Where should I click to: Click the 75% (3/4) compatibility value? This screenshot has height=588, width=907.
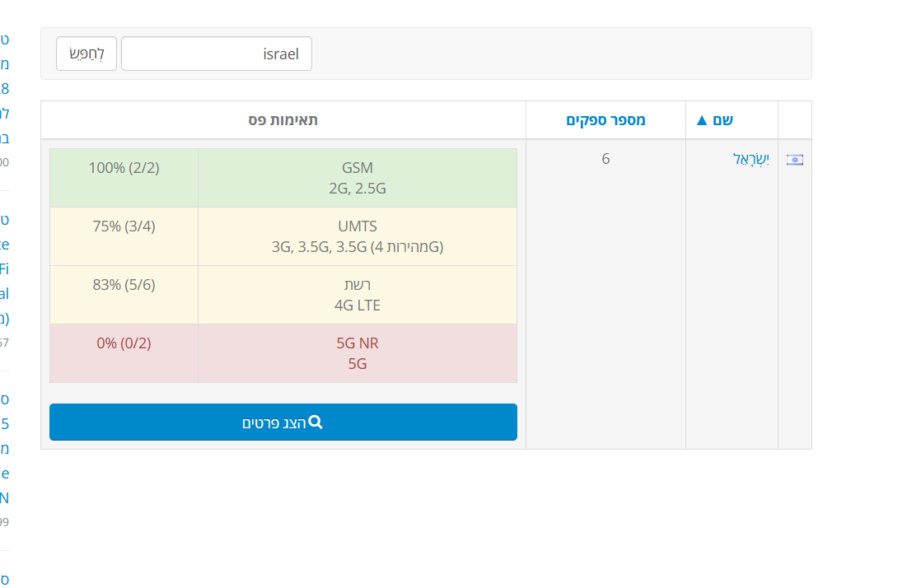point(124,226)
